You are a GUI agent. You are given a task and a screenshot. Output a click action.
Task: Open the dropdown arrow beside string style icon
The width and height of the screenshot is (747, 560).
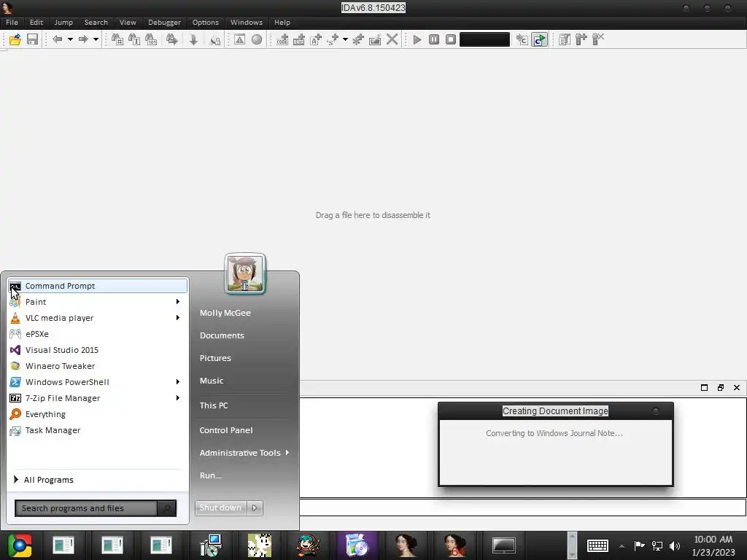345,39
